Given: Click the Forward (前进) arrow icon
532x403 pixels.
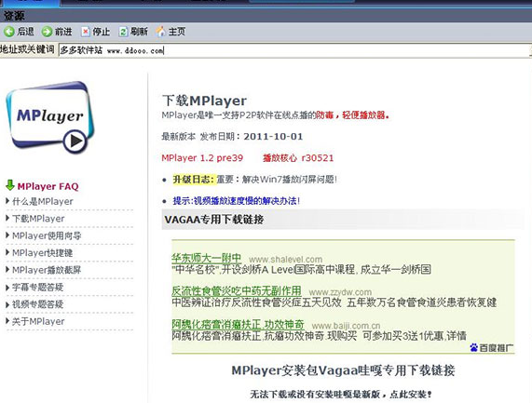Looking at the screenshot, I should pyautogui.click(x=47, y=32).
